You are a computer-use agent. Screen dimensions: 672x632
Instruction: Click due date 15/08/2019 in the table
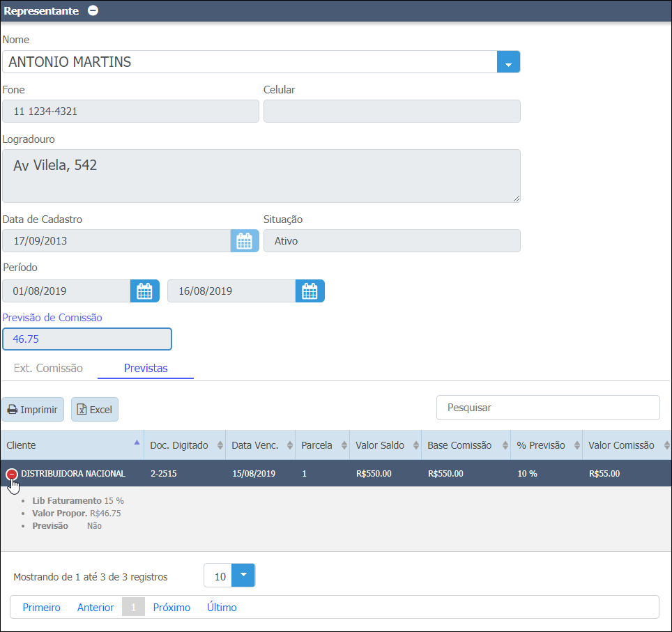coord(254,473)
